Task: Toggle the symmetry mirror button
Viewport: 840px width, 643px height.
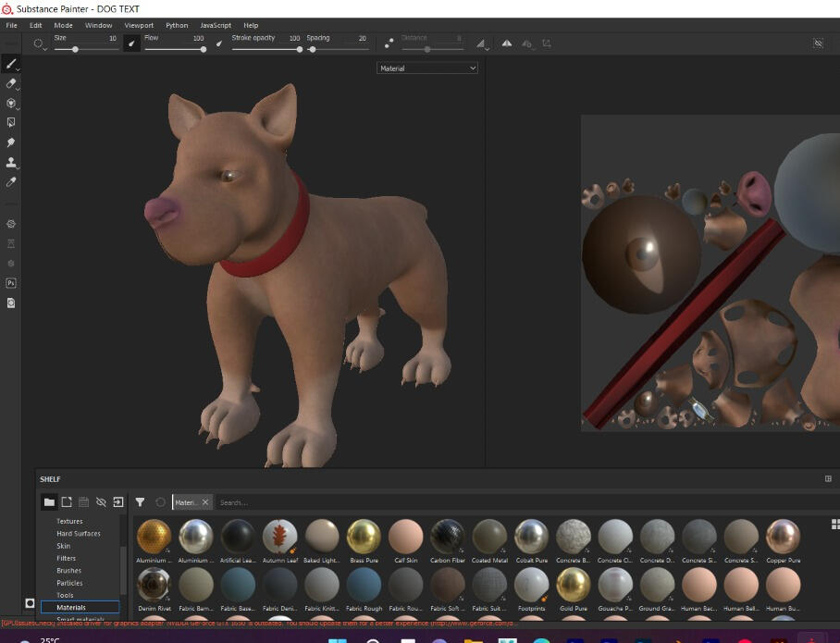Action: coord(507,43)
